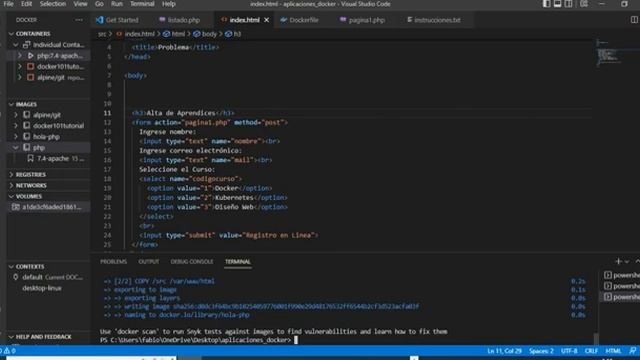The height and width of the screenshot is (360, 640).
Task: Collapse the Individual Containers group
Action: coord(16,45)
